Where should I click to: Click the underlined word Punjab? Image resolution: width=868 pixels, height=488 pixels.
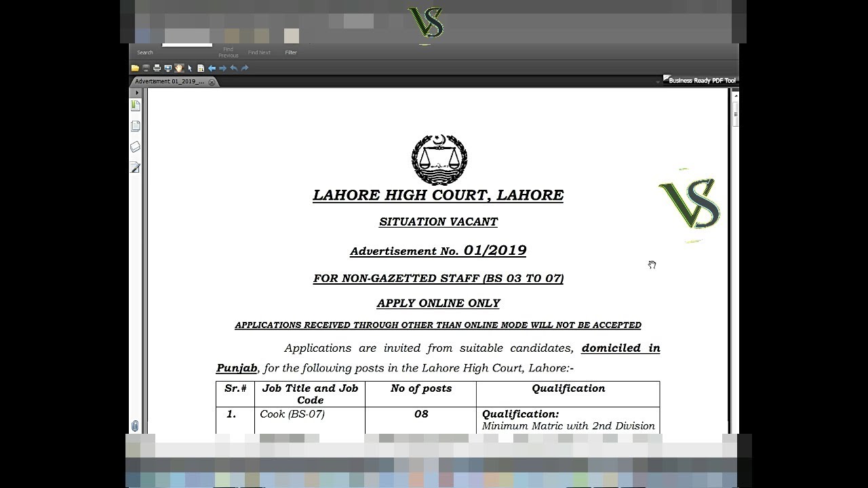tap(237, 369)
